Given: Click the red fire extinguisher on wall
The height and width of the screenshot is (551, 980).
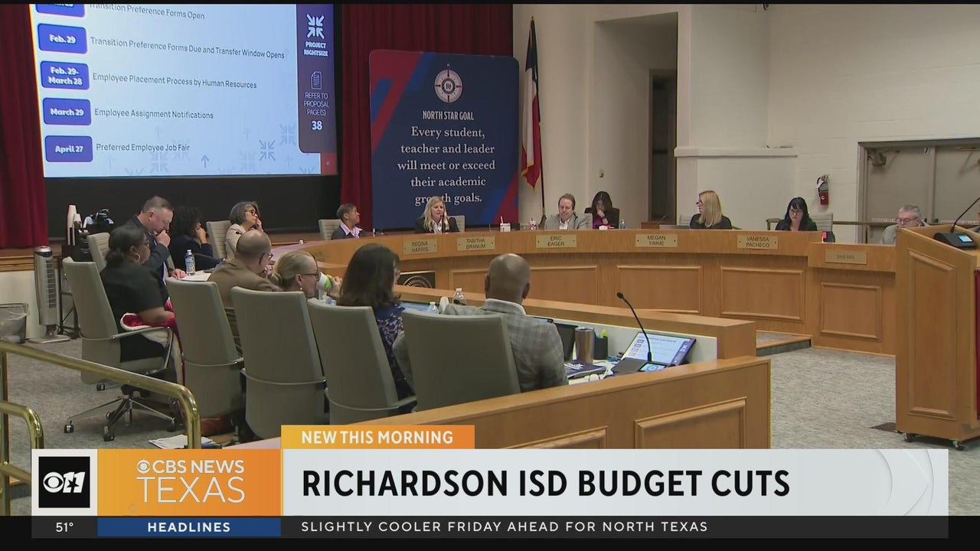Looking at the screenshot, I should click(823, 189).
